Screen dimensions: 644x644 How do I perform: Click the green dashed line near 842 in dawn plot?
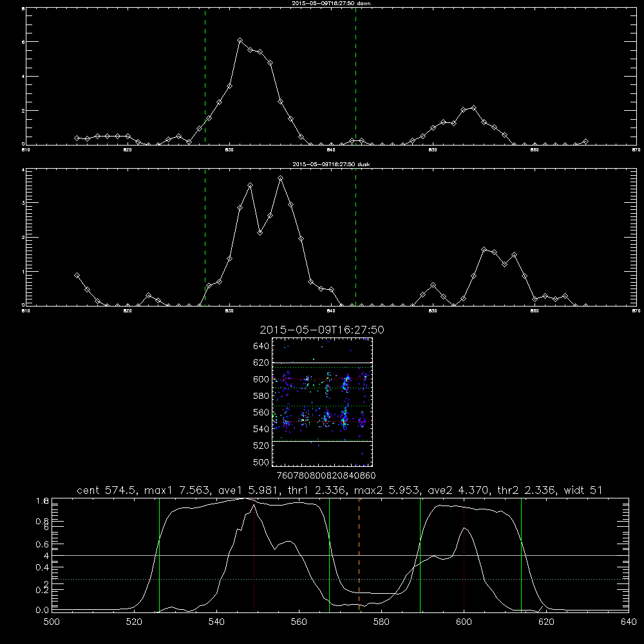355,76
